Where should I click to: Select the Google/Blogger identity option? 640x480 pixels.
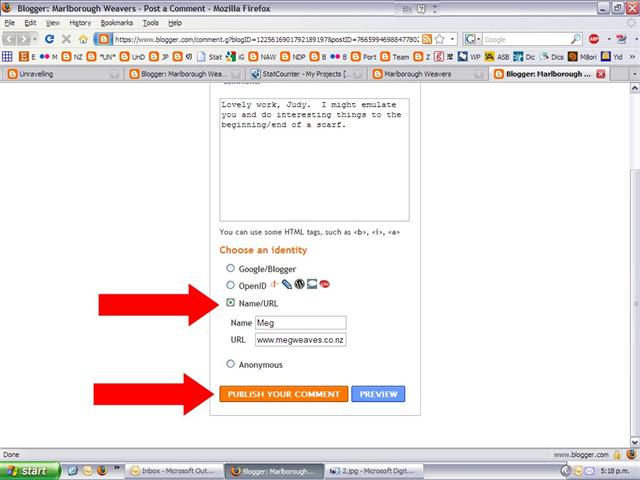[x=230, y=268]
